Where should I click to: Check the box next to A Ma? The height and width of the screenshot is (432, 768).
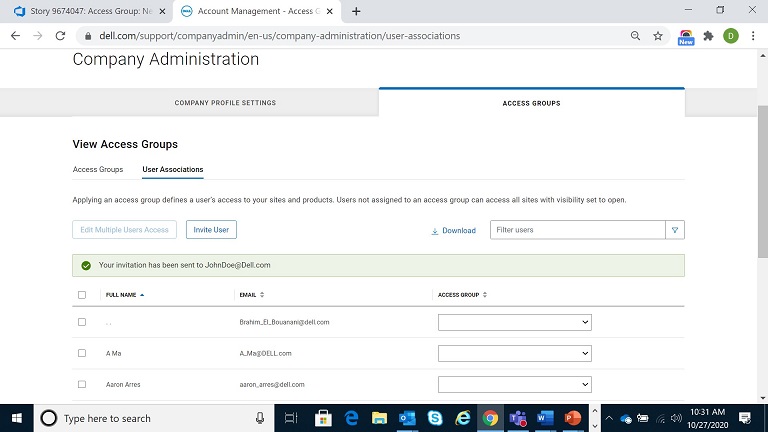(x=82, y=353)
